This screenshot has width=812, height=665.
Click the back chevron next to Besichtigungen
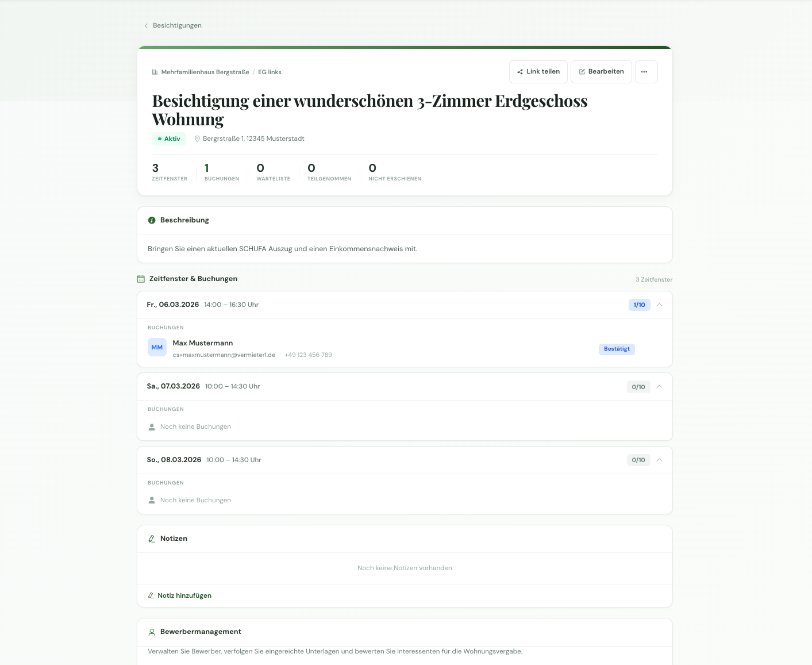tap(146, 26)
